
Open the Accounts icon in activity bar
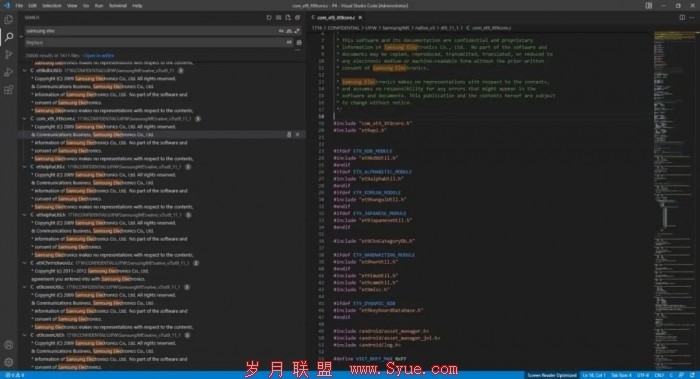pos(8,345)
